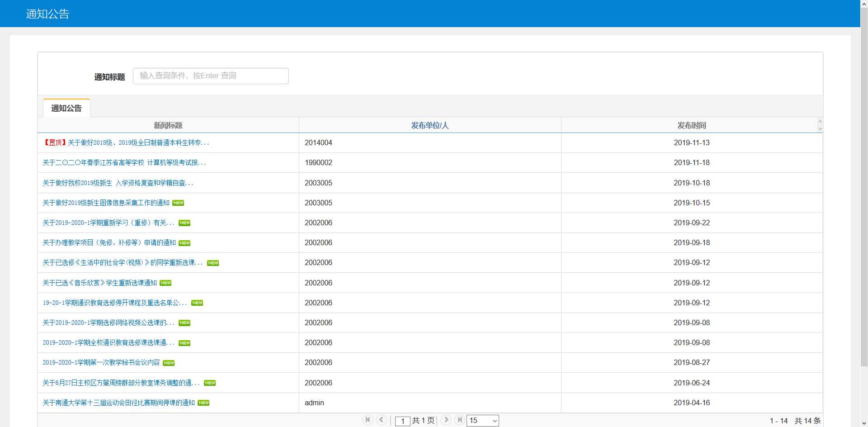Go to previous page arrow icon
Screen dimensions: 868x427
[x=382, y=420]
